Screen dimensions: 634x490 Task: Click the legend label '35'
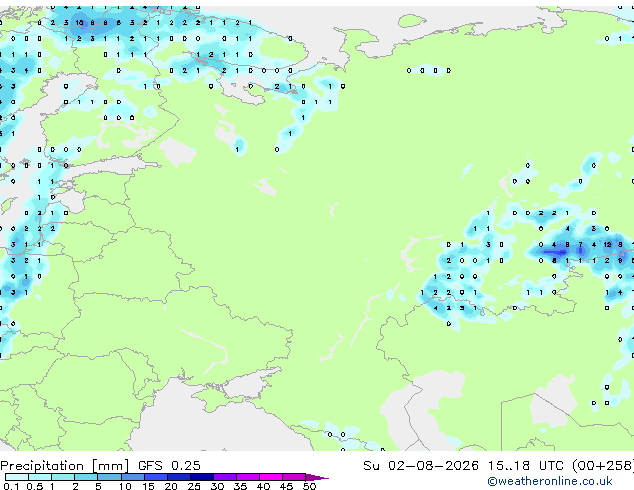point(240,486)
